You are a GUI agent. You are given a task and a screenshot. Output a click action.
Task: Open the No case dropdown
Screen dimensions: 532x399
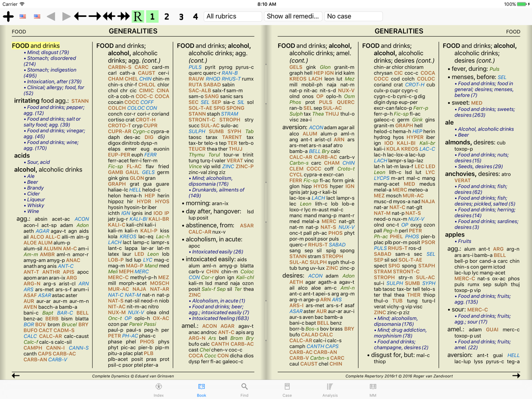tap(354, 16)
